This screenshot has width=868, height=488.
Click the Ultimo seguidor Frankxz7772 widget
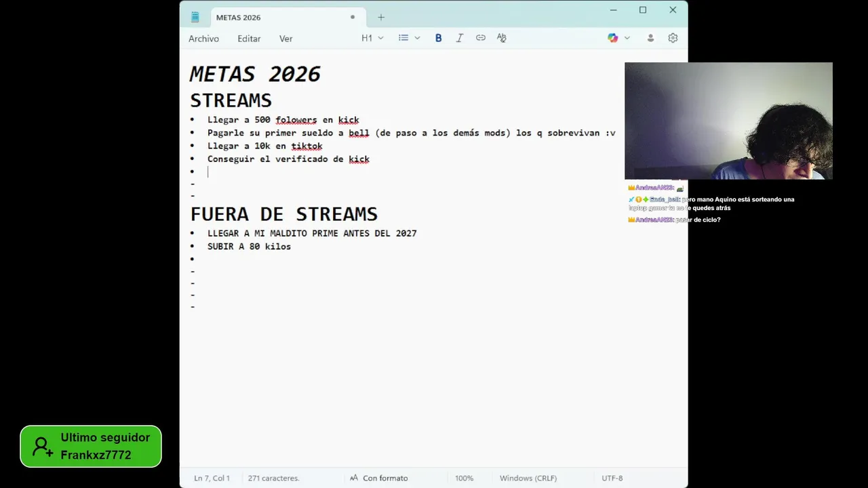pyautogui.click(x=91, y=446)
